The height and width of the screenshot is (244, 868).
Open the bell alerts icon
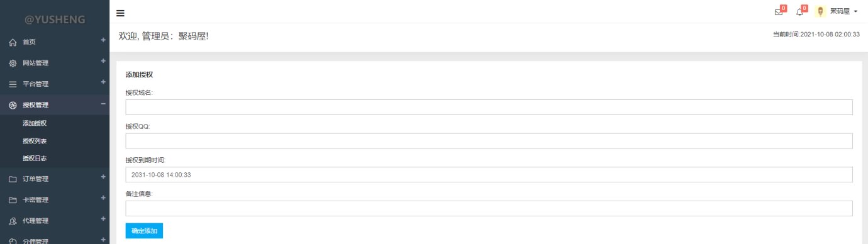(799, 12)
